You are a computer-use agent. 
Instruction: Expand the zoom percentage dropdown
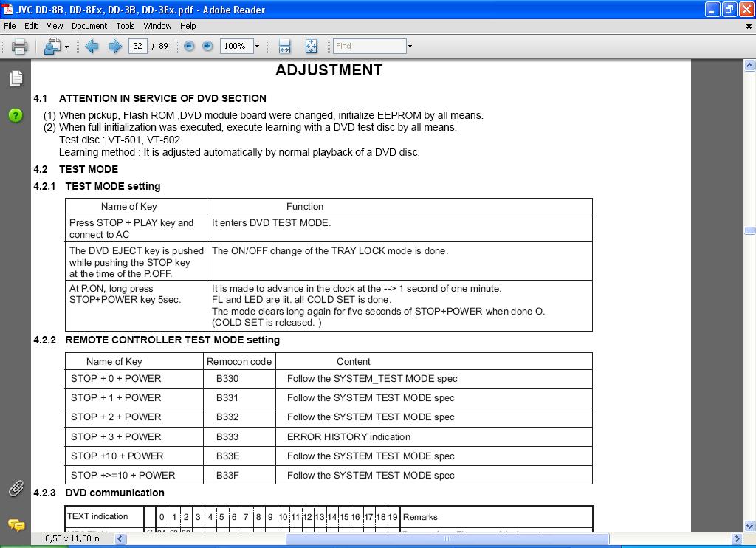pyautogui.click(x=257, y=47)
